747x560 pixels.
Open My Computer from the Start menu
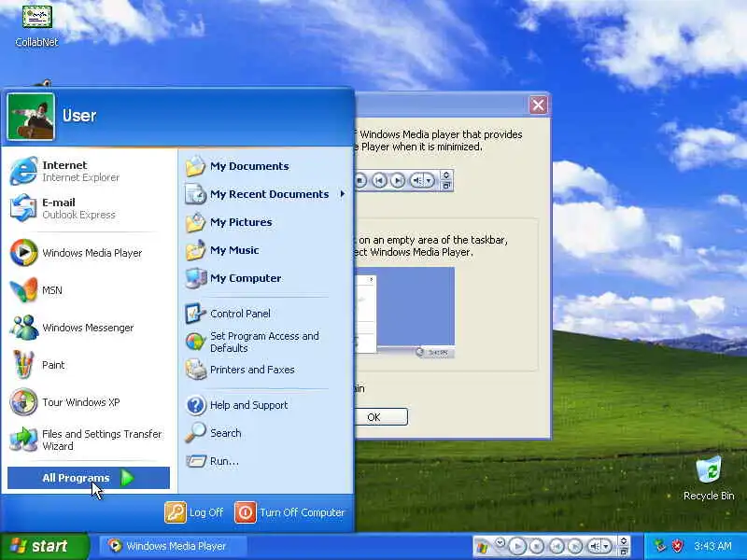coord(267,278)
